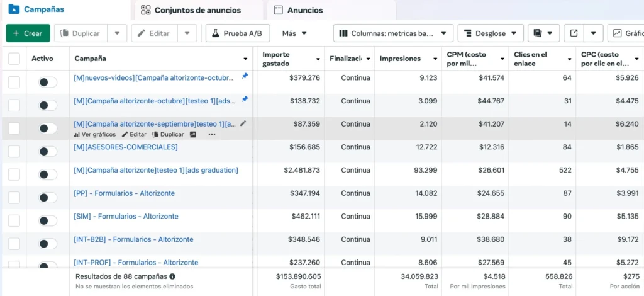Toggle the ASESORES-COMERCIALES campaign active switch

[x=47, y=151]
